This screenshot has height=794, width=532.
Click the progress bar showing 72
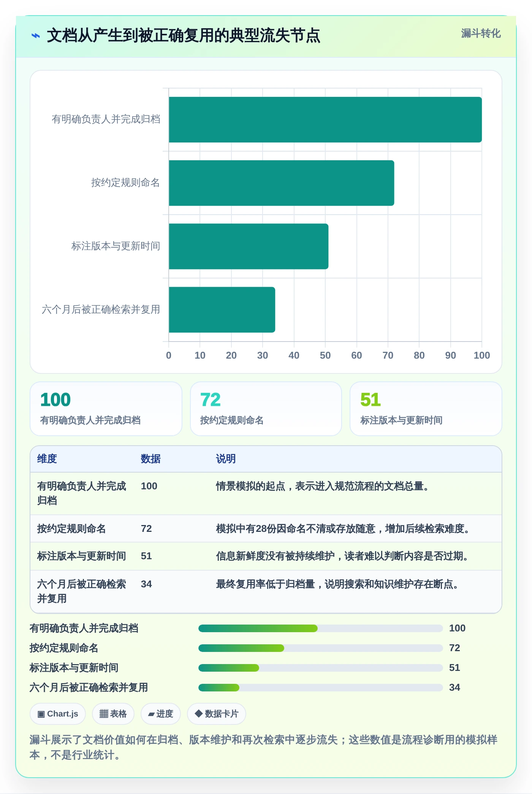(x=320, y=648)
